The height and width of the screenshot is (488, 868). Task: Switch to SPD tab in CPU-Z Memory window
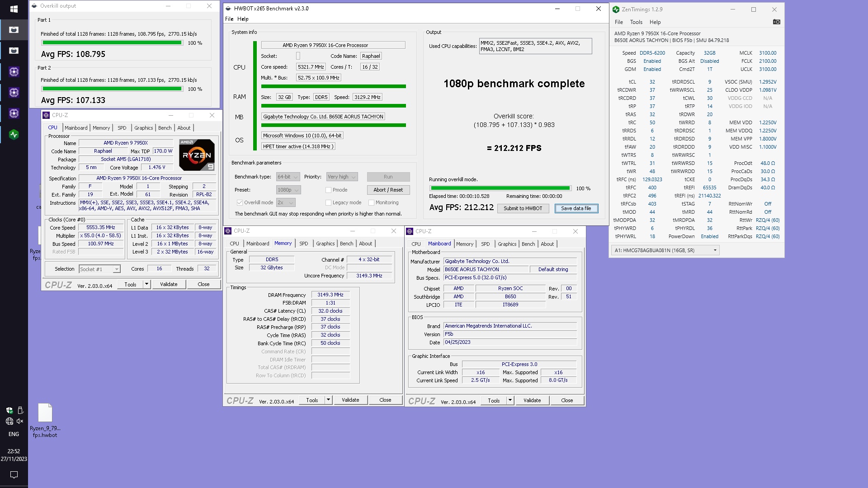click(304, 244)
